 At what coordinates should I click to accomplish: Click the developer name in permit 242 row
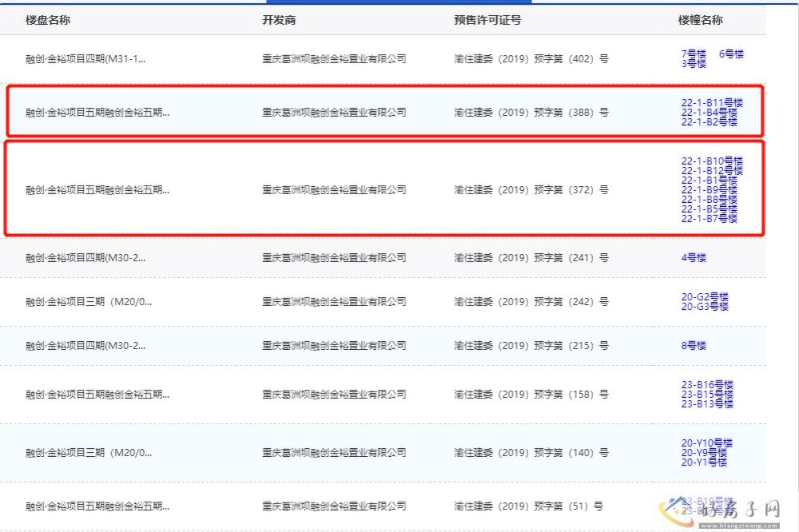click(334, 302)
